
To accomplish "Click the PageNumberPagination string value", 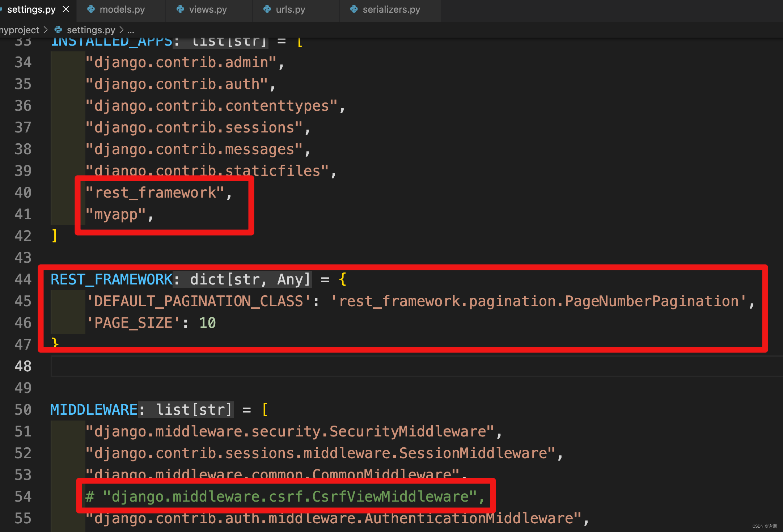I will pyautogui.click(x=539, y=301).
